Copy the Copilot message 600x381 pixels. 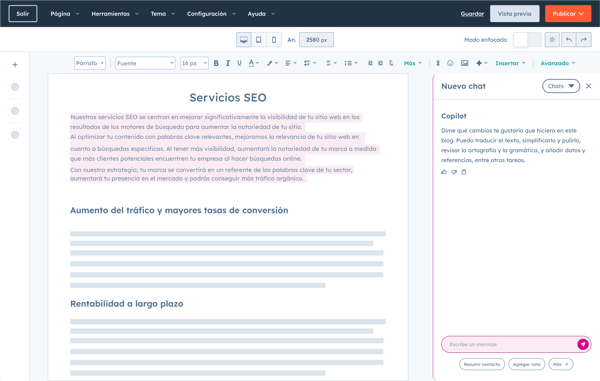[464, 172]
